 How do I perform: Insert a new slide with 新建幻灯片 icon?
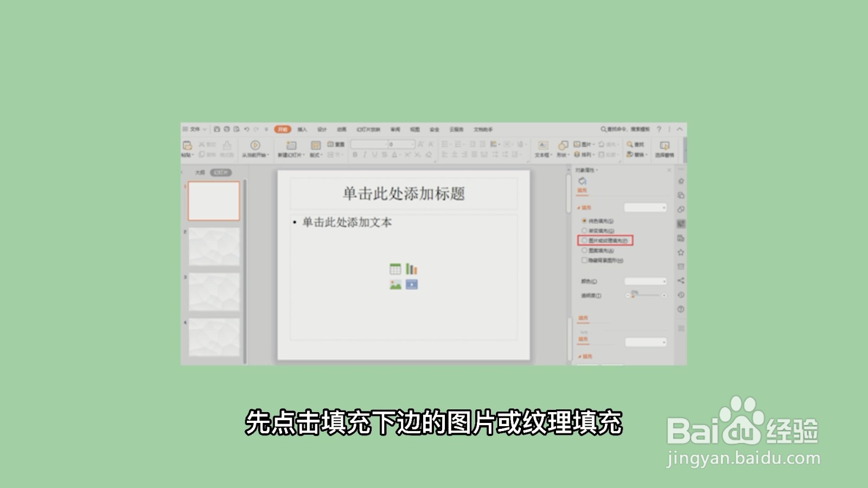coord(290,146)
